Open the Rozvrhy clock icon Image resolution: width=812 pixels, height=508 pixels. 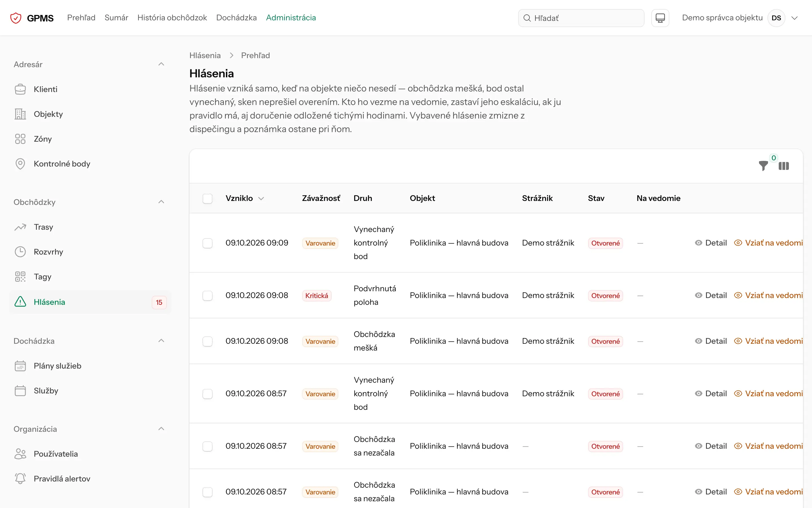pos(20,252)
